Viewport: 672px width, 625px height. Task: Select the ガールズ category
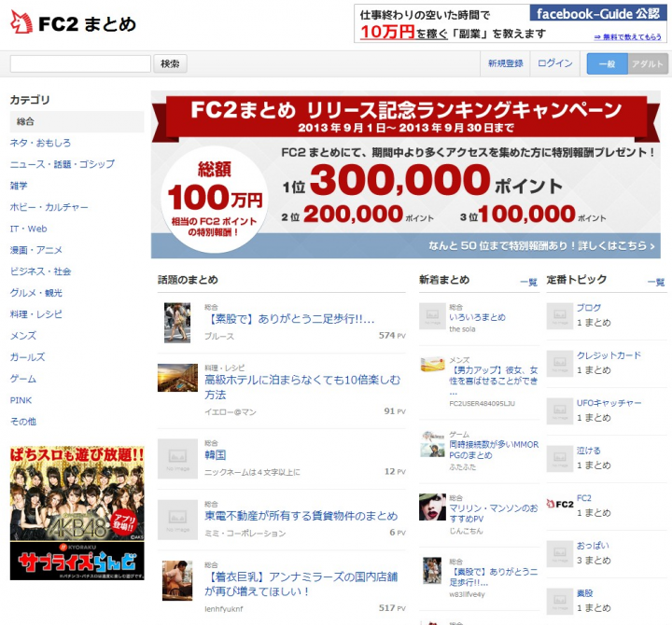[27, 357]
